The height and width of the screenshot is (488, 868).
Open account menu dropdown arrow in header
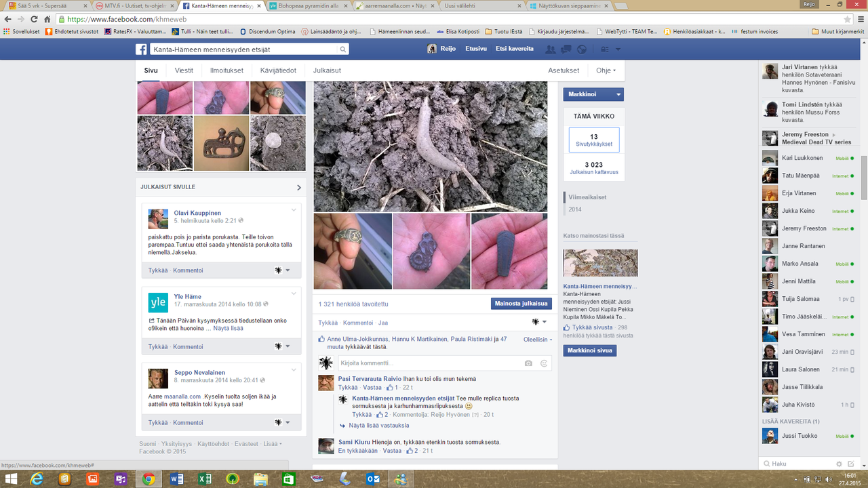pyautogui.click(x=618, y=49)
